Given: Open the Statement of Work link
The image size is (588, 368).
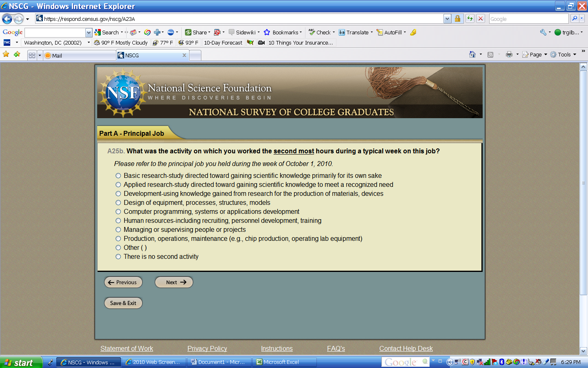Looking at the screenshot, I should 127,348.
